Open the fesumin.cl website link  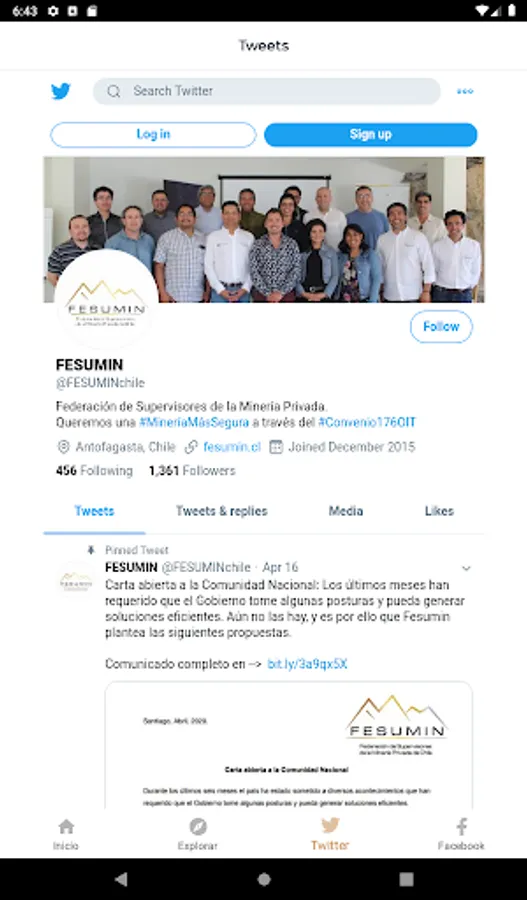pyautogui.click(x=232, y=447)
